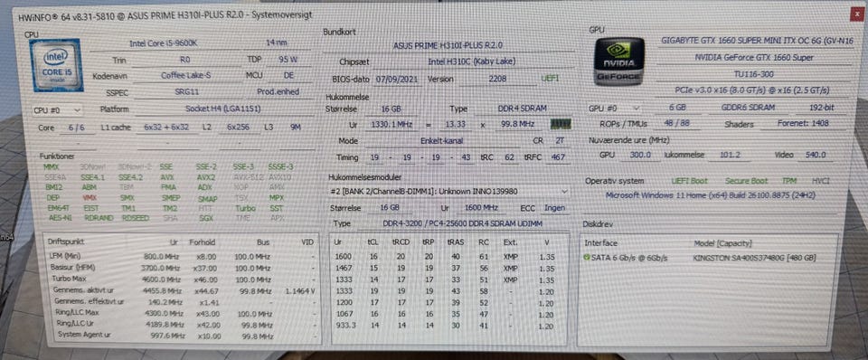Viewport: 868px width, 360px height.
Task: Click the TPM indicator
Action: click(x=788, y=181)
